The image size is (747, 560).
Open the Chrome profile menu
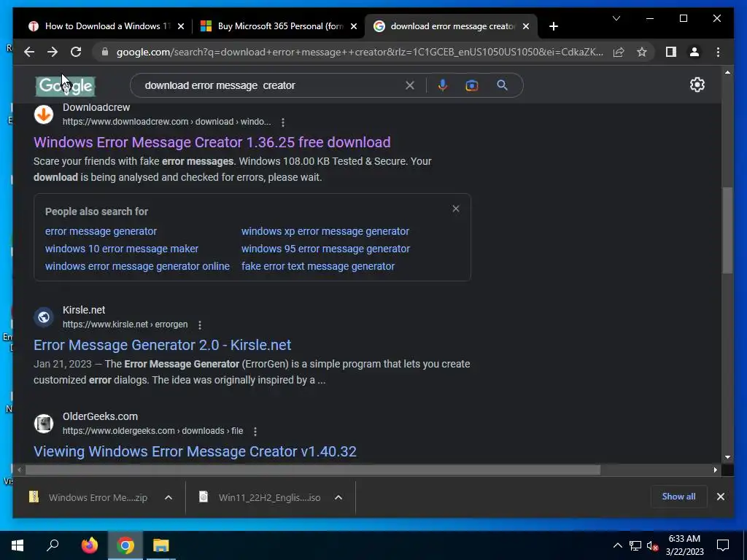point(694,52)
